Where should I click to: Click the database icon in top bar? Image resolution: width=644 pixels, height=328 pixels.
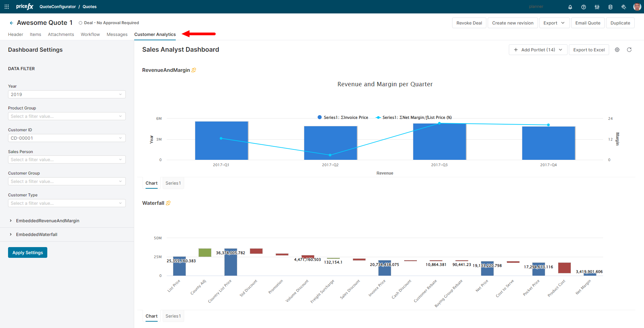610,7
